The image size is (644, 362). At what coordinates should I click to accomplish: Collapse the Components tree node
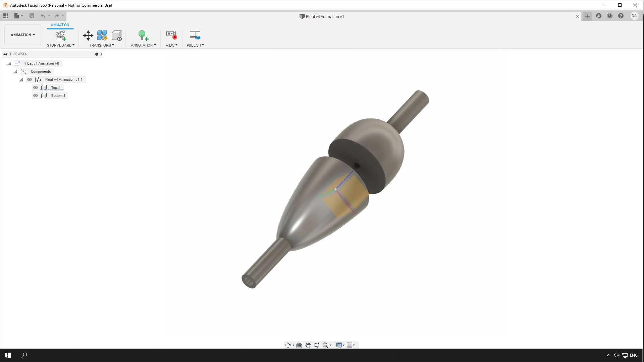pyautogui.click(x=15, y=71)
